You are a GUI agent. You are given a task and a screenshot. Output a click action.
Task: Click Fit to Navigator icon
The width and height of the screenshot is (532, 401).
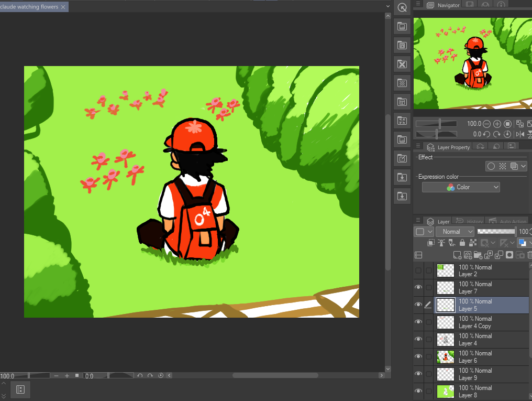click(519, 124)
